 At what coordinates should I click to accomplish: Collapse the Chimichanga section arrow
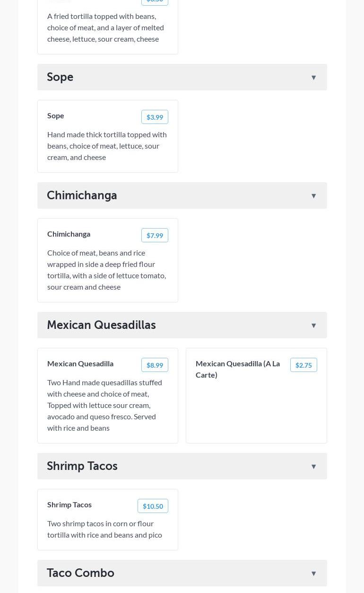click(313, 196)
